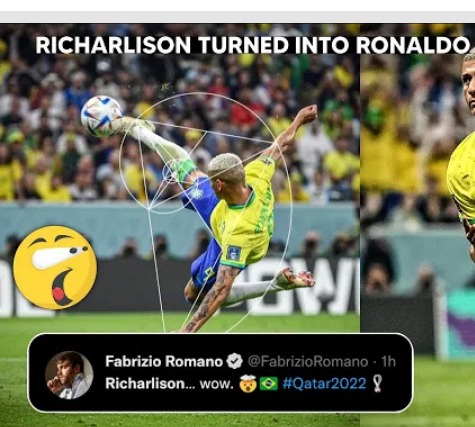
Task: Click the soccer ball being kicked
Action: coord(102,116)
